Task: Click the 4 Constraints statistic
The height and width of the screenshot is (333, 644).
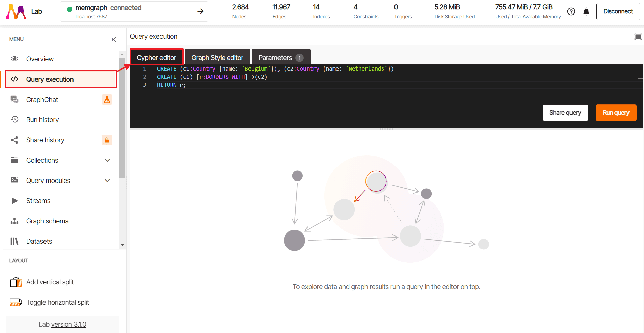Action: pos(366,11)
